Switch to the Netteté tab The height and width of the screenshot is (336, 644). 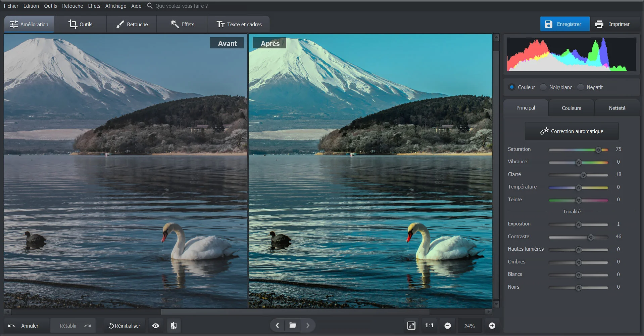pyautogui.click(x=617, y=108)
